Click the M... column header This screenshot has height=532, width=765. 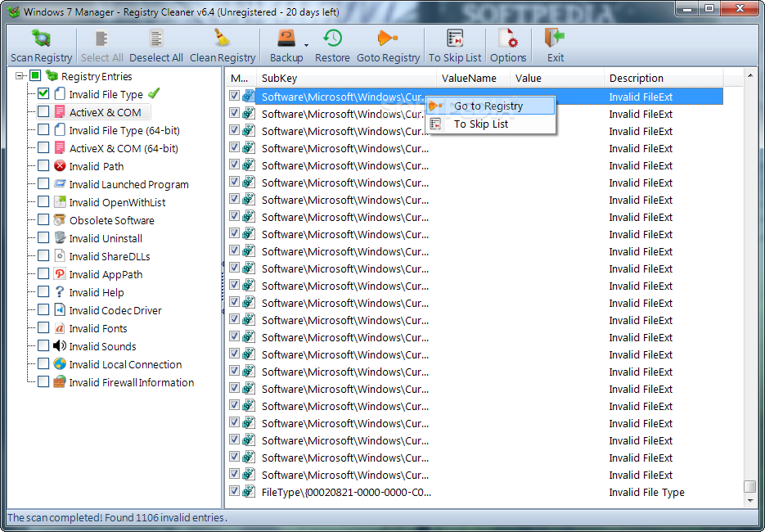point(241,78)
